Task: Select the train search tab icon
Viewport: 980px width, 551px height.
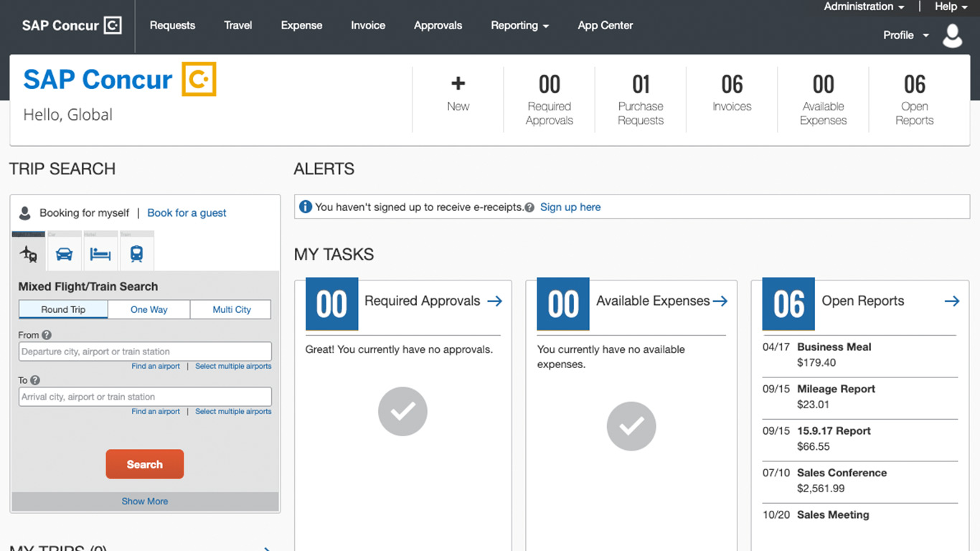Action: [136, 254]
